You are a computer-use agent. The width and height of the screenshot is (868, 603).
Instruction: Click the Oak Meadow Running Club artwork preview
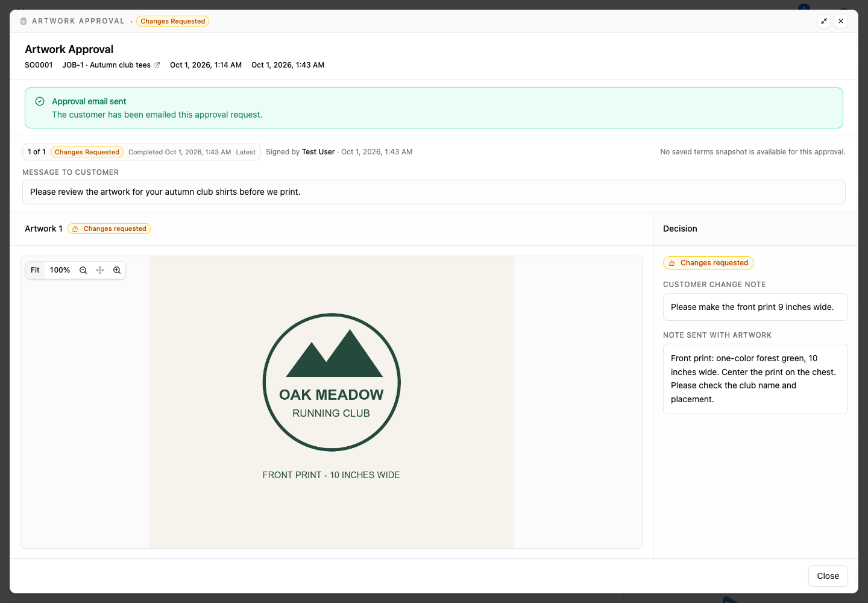click(x=332, y=402)
